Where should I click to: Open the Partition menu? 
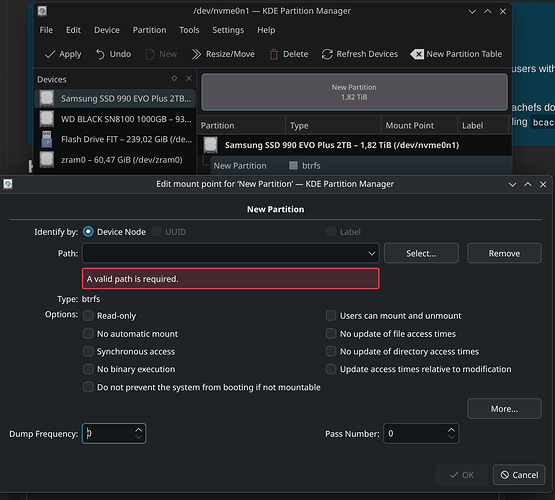coord(149,30)
